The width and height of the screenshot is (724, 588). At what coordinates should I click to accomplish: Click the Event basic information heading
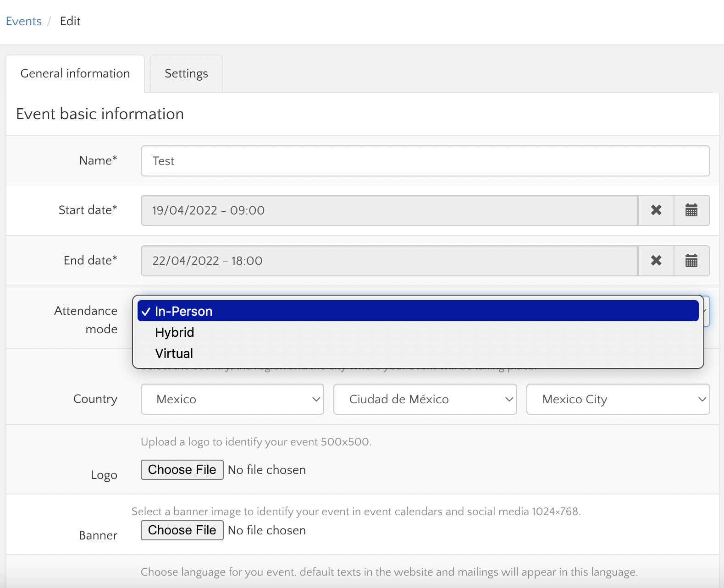[100, 114]
